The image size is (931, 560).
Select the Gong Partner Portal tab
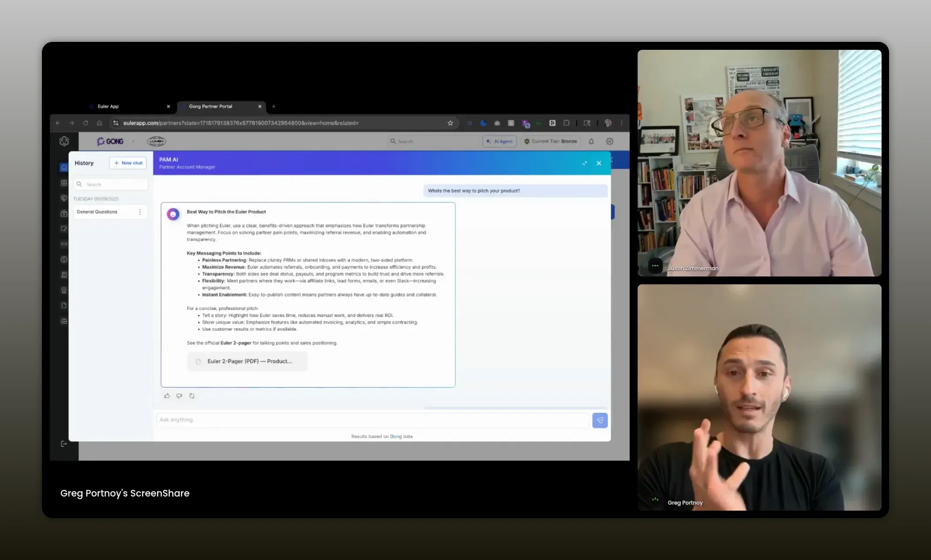coord(211,106)
